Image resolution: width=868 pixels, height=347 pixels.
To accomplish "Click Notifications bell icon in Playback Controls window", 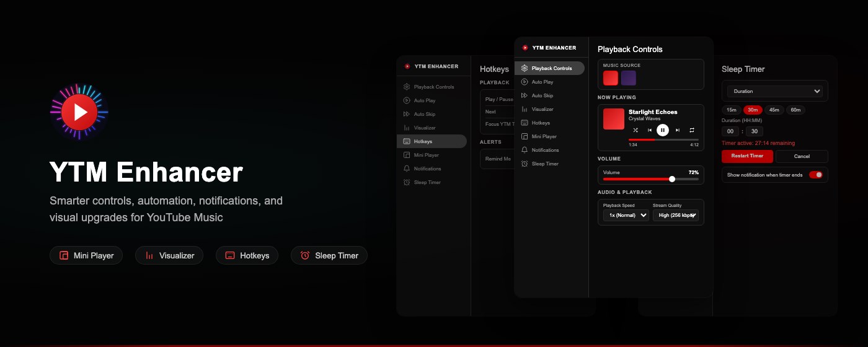I will coord(525,150).
